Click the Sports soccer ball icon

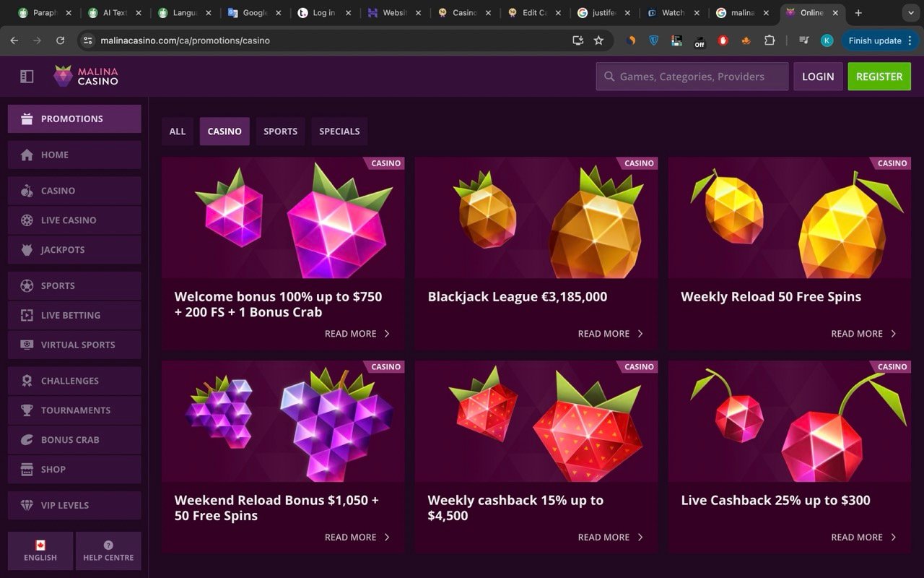tap(27, 286)
